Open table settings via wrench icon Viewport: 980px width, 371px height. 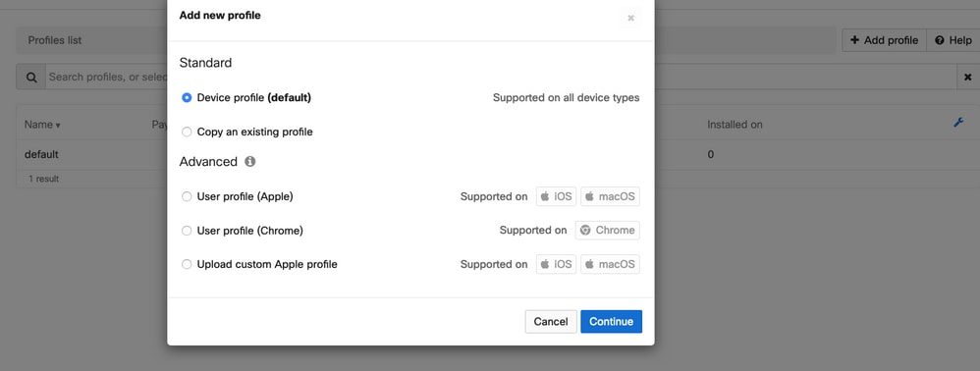[958, 123]
